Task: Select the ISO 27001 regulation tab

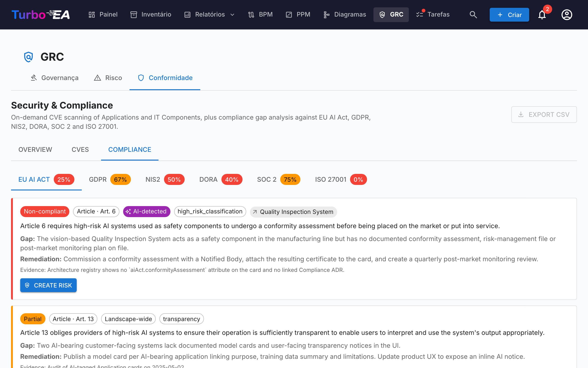Action: pyautogui.click(x=341, y=179)
